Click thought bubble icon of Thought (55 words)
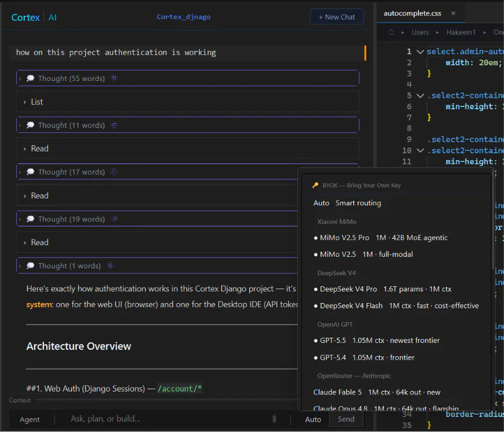This screenshot has width=504, height=432. click(30, 78)
